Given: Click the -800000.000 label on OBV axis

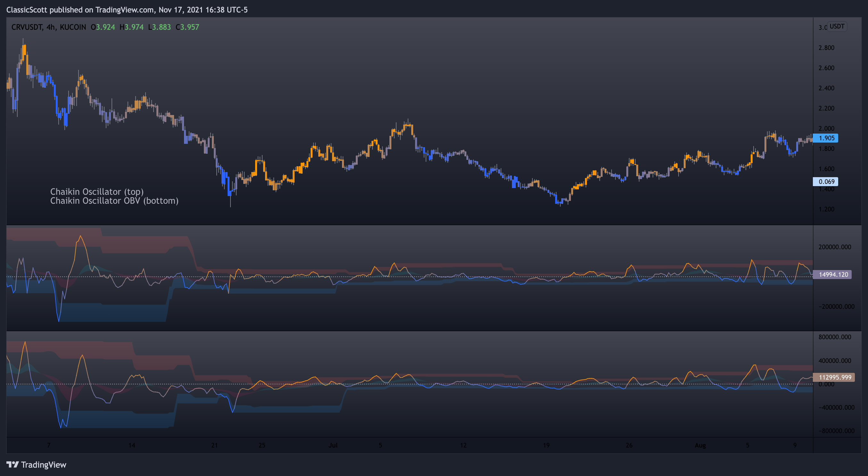Looking at the screenshot, I should (836, 431).
